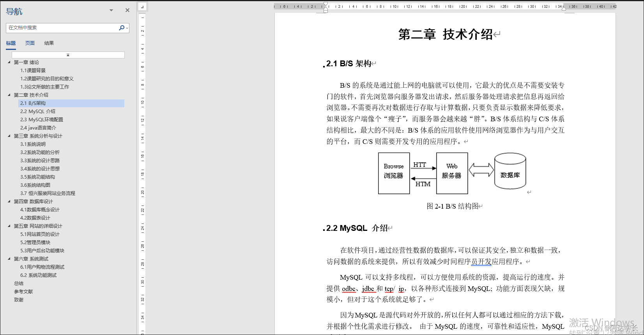Collapse the 第六章 系统测试 heading
Screen dimensions: 644x335
coord(9,259)
